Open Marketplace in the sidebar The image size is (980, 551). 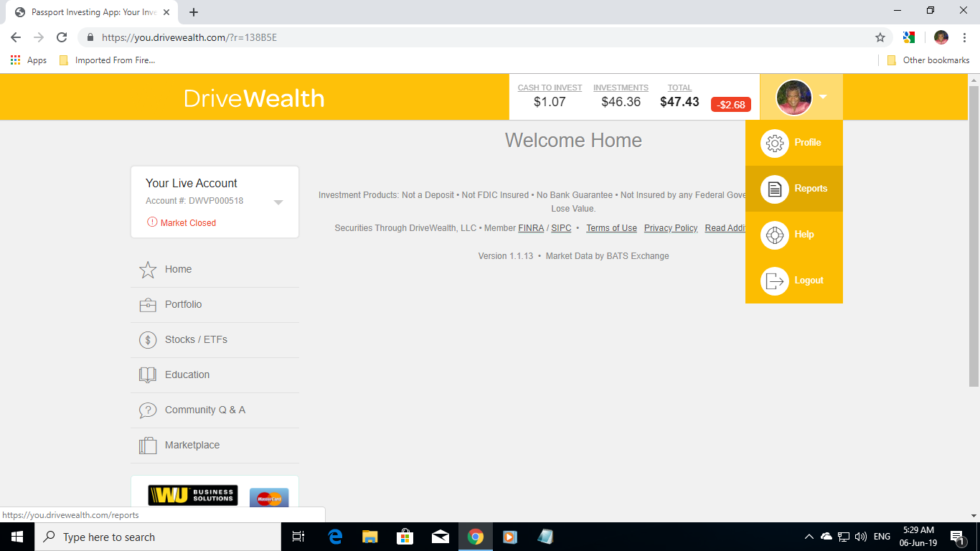point(215,446)
